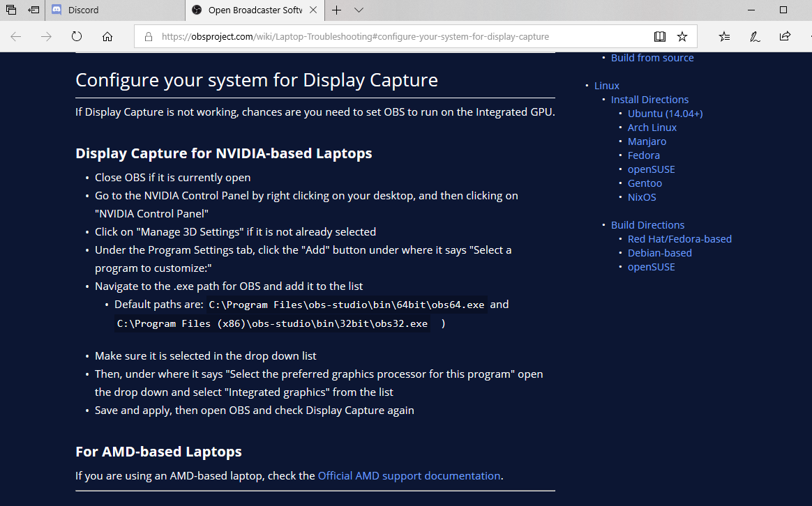This screenshot has width=812, height=506.
Task: Click the Save and apply instruction line
Action: tap(254, 411)
